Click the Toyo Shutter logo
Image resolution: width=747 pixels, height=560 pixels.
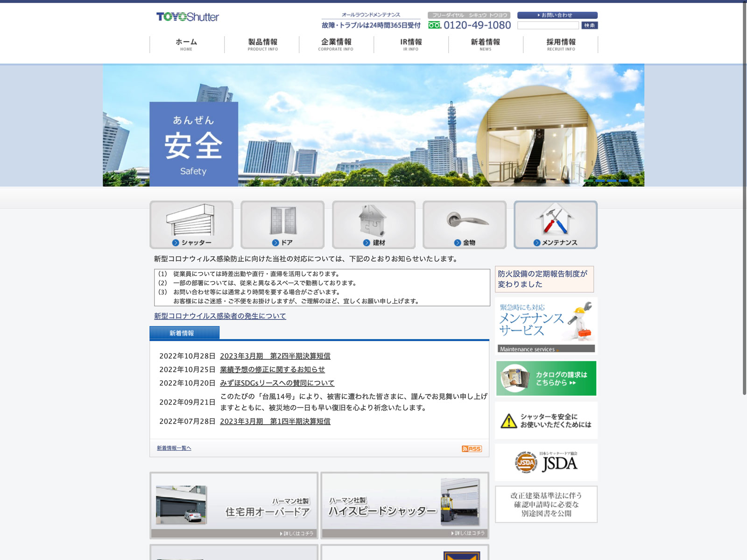click(187, 17)
